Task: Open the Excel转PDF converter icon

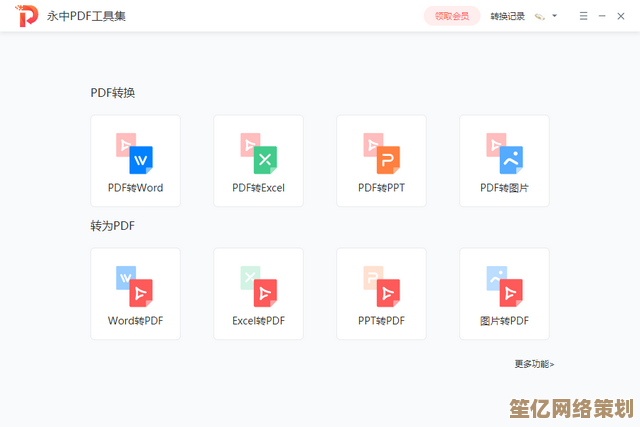Action: [x=258, y=287]
